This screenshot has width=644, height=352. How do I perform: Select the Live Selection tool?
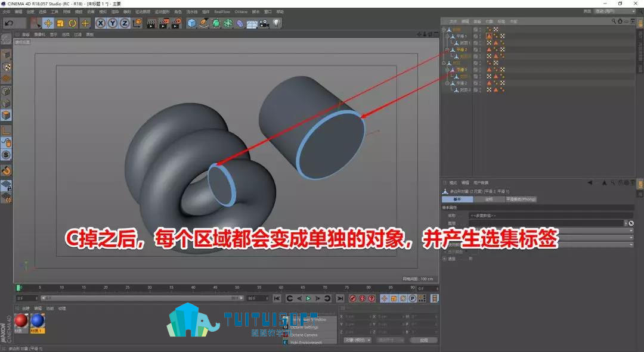(x=36, y=23)
